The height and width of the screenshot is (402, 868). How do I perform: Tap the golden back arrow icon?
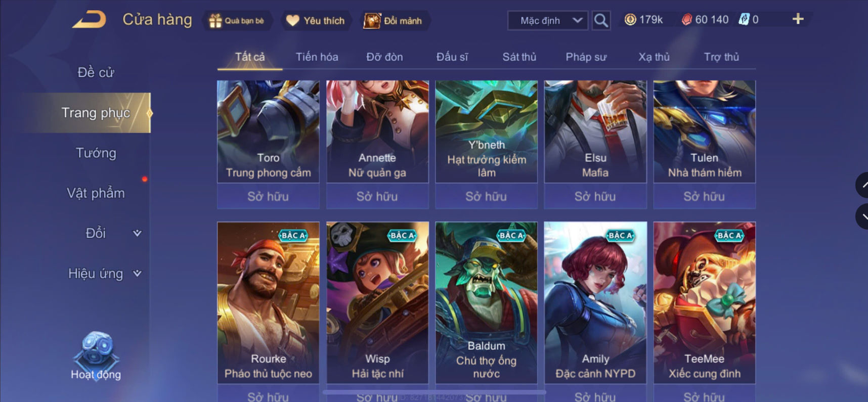[x=90, y=20]
